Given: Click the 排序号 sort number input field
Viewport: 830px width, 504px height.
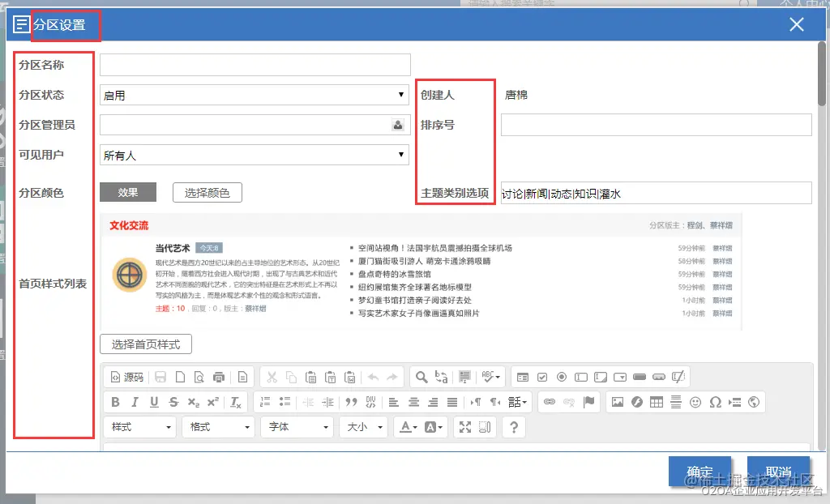Looking at the screenshot, I should coord(657,124).
